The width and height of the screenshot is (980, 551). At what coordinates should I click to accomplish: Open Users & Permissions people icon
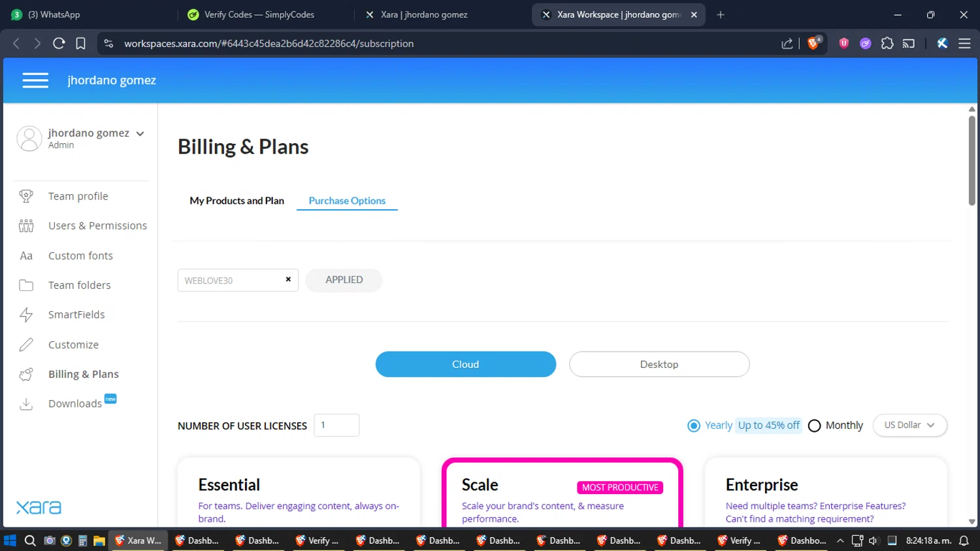(26, 225)
